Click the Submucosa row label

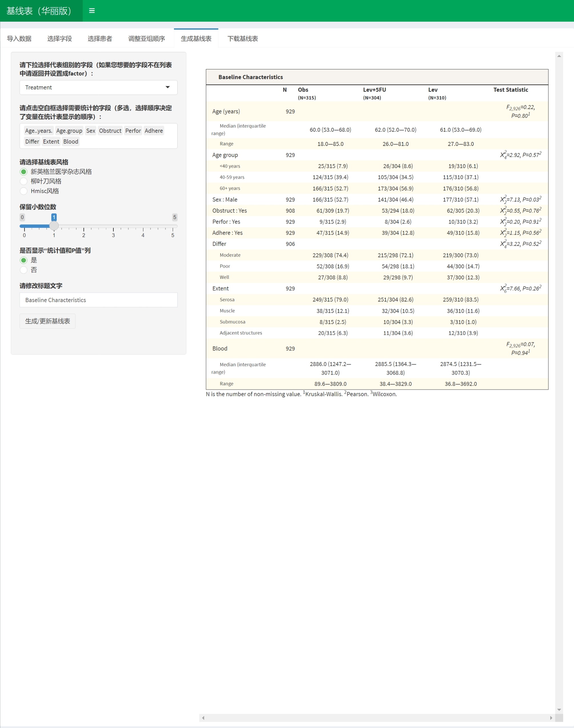pyautogui.click(x=232, y=322)
